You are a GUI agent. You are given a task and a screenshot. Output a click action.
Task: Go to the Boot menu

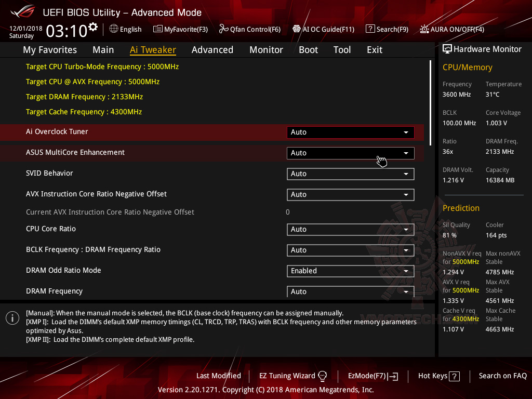coord(308,49)
